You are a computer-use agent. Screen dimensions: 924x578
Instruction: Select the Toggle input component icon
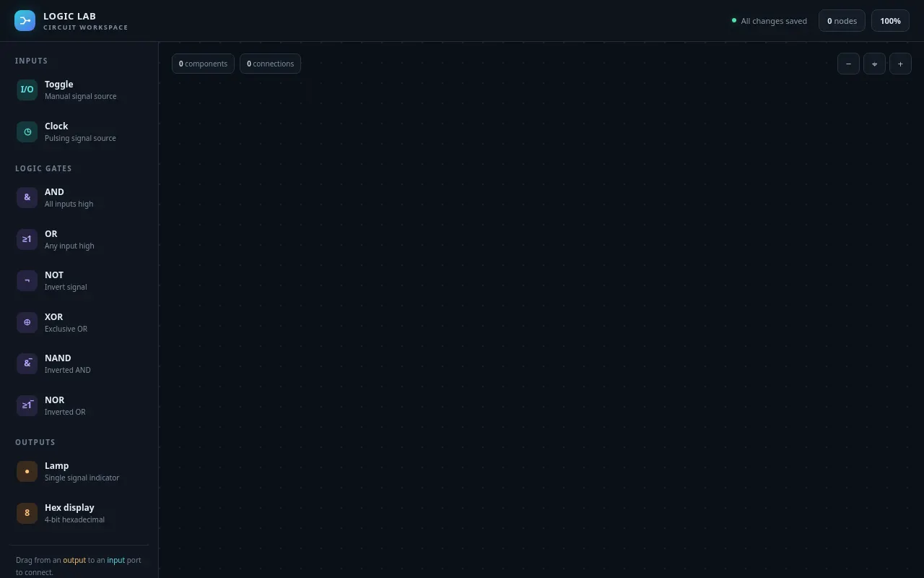click(x=27, y=90)
